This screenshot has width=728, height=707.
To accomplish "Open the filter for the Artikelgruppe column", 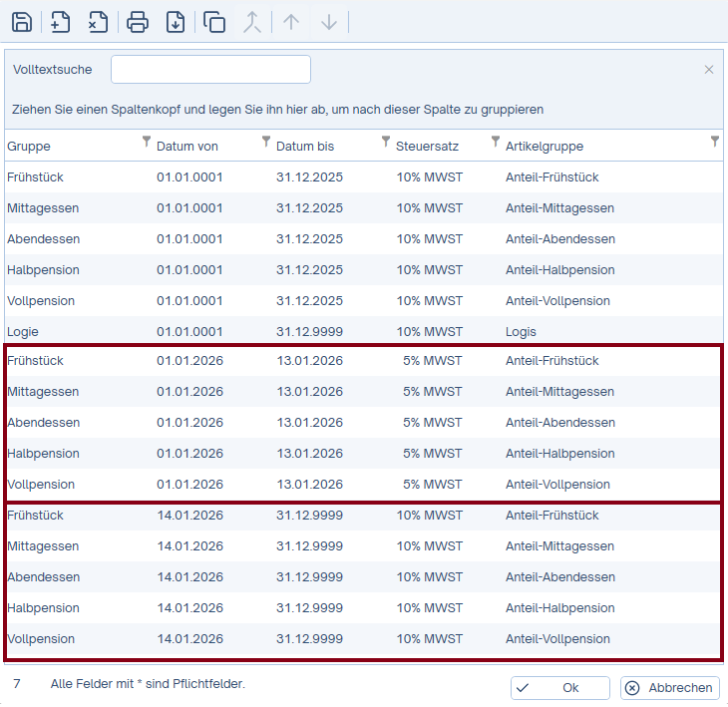I will tap(715, 142).
